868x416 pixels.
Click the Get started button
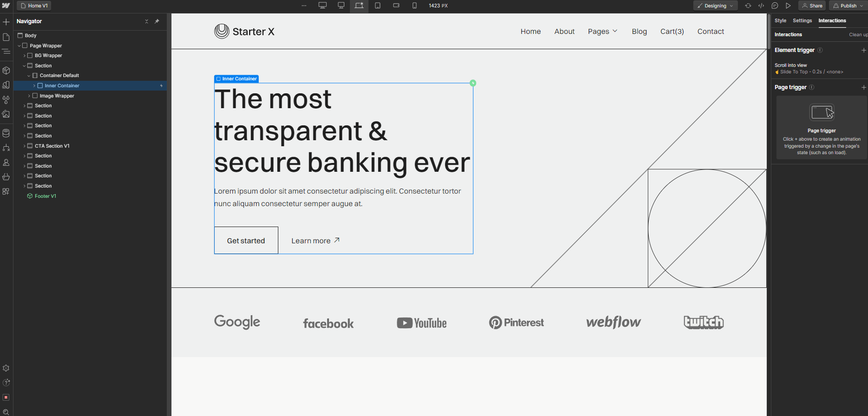pos(246,240)
